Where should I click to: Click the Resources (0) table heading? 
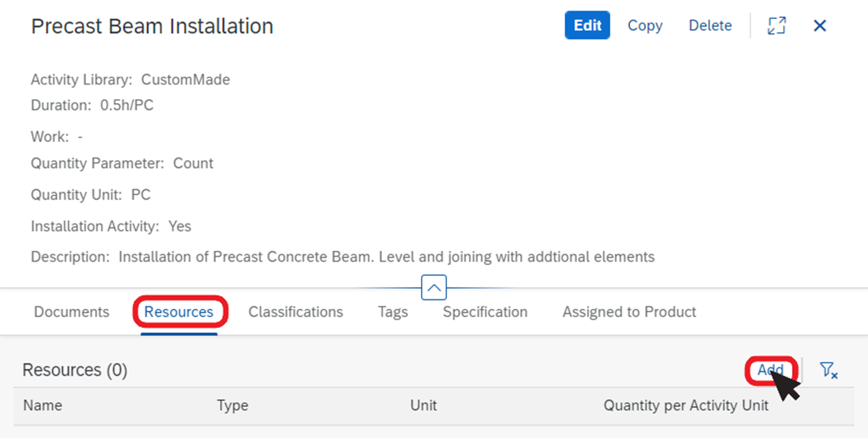[75, 370]
